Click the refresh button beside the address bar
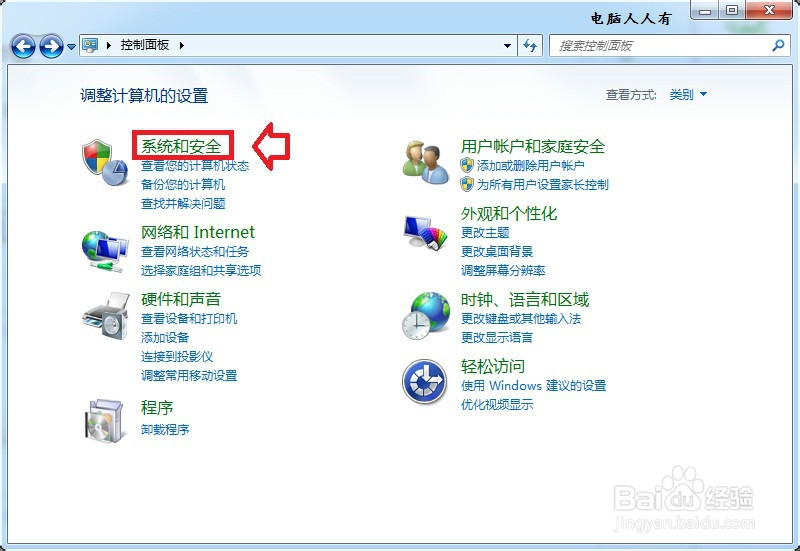Image resolution: width=800 pixels, height=551 pixels. [x=530, y=46]
